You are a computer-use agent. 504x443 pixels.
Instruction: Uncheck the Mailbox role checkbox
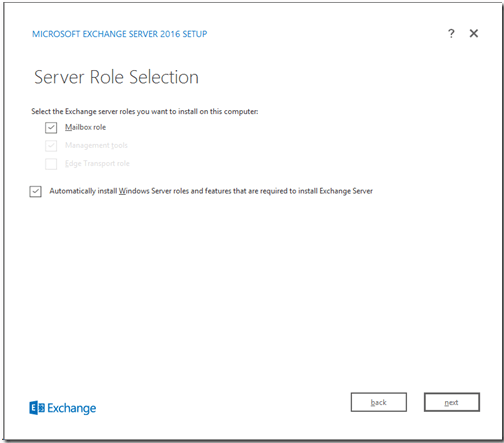coord(51,128)
